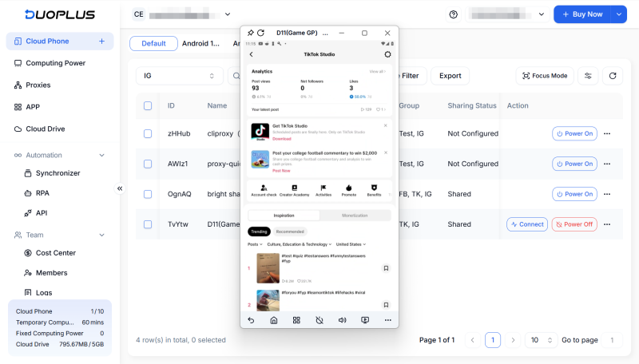The image size is (639, 364).
Task: Click the Go to page input field
Action: [611, 340]
